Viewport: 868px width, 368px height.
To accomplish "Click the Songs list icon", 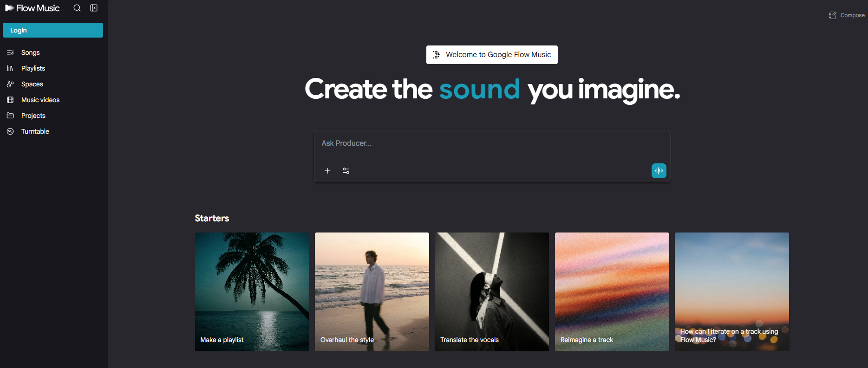I will (10, 52).
